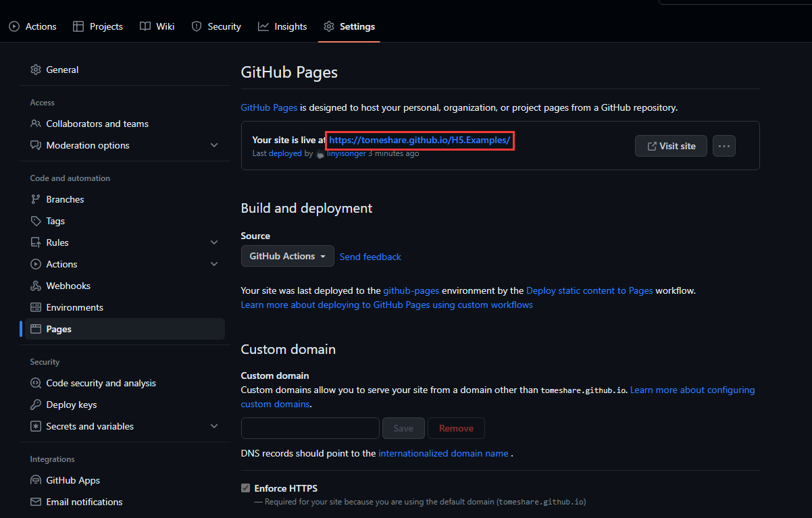Viewport: 812px width, 518px height.
Task: Open the Projects tab
Action: tap(97, 26)
